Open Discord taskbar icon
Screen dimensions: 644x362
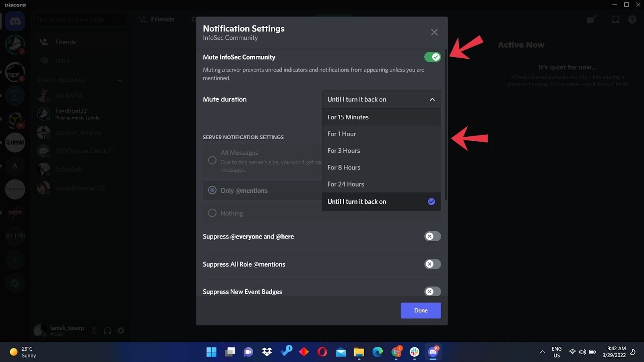433,352
